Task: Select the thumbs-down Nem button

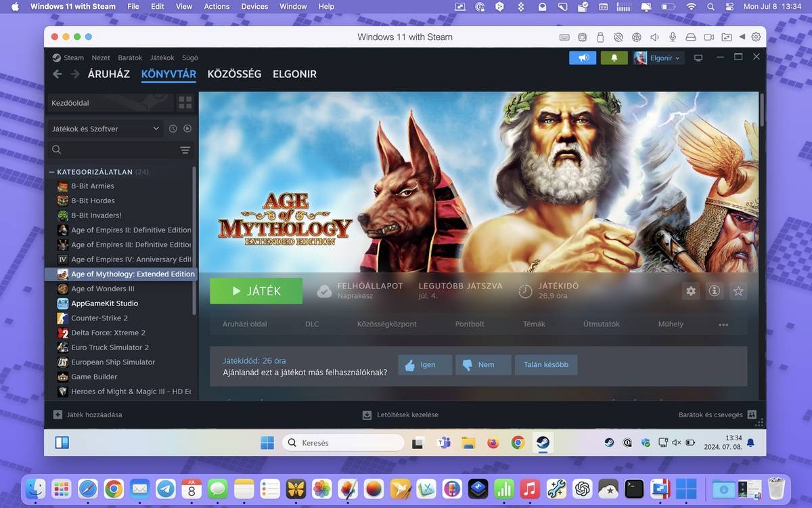Action: click(x=482, y=364)
